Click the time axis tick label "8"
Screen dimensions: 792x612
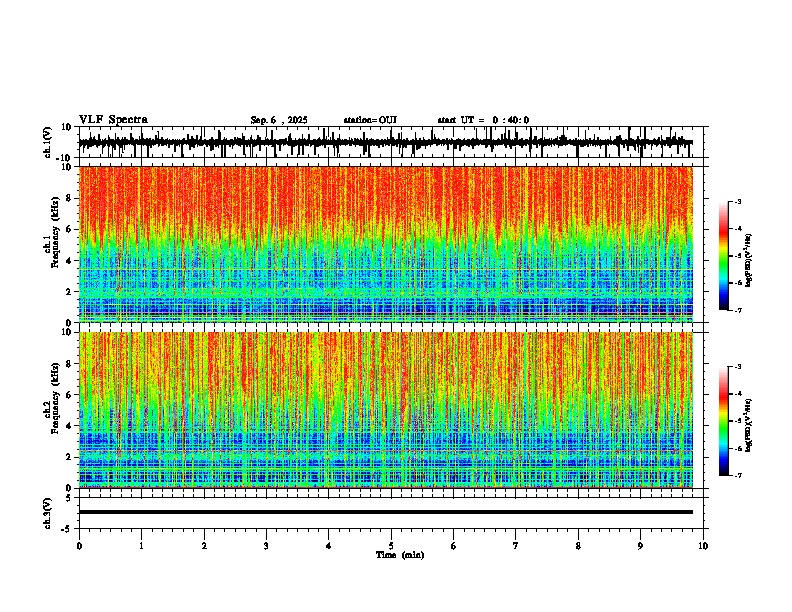coord(578,546)
